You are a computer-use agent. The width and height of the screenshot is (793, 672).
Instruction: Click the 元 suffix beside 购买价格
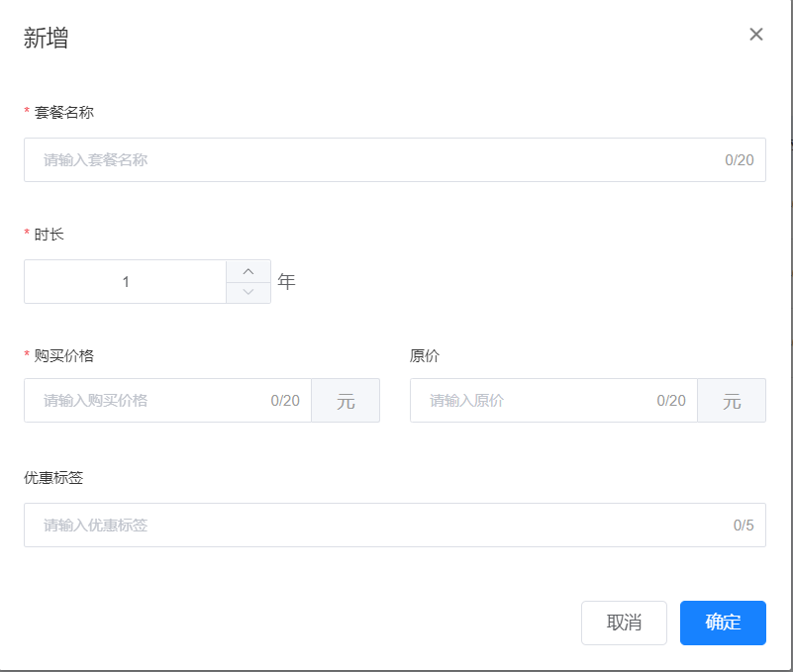tap(346, 401)
